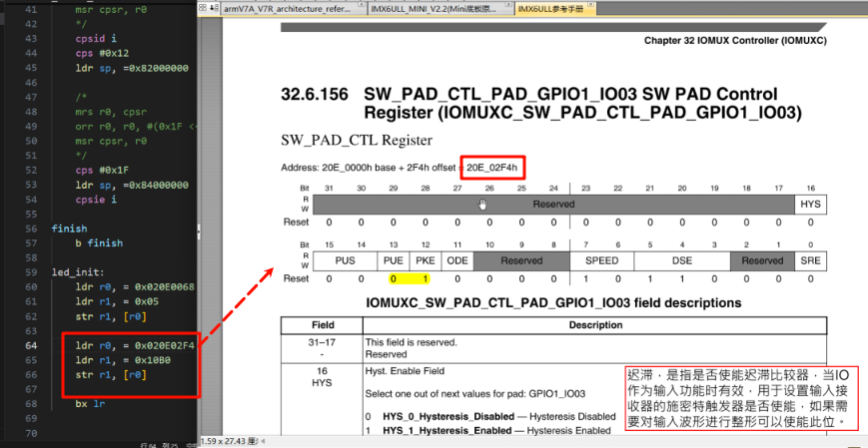868x448 pixels.
Task: Click the SRE bit field cell
Action: (810, 260)
